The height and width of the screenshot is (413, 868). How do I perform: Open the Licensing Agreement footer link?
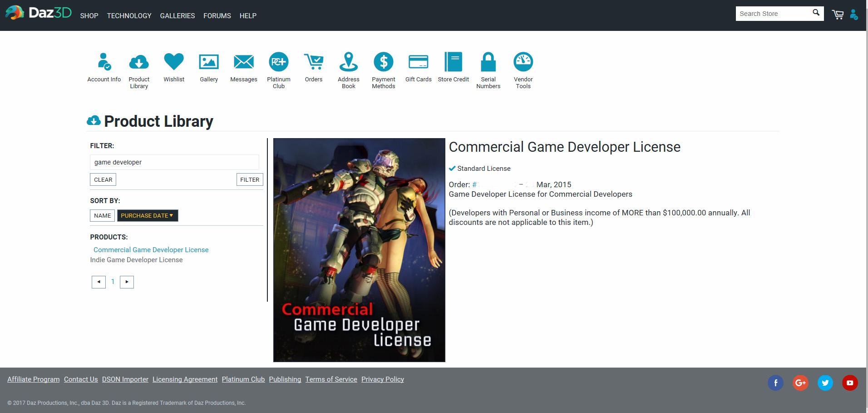pos(185,379)
